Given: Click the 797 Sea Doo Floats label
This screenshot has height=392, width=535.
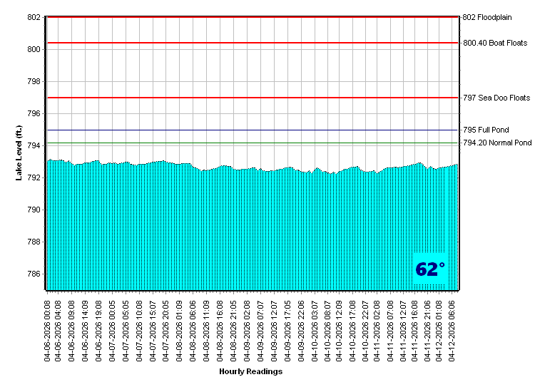Looking at the screenshot, I should point(496,98).
